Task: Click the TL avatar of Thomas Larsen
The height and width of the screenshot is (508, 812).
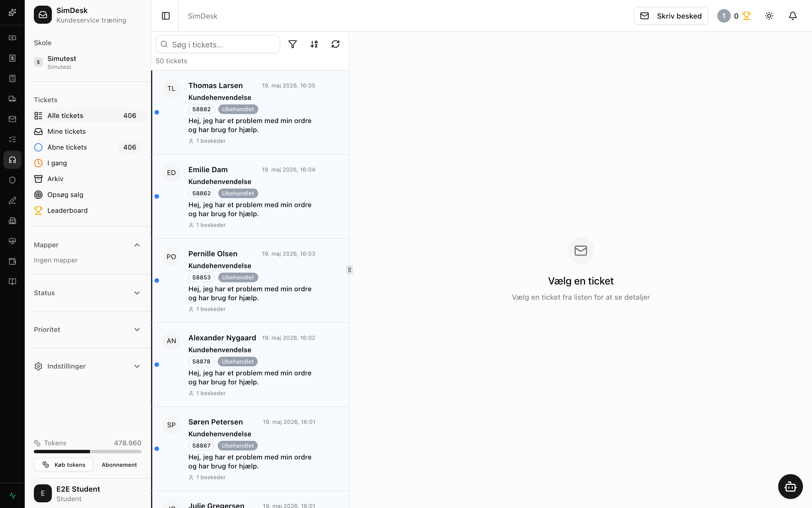Action: (x=171, y=89)
